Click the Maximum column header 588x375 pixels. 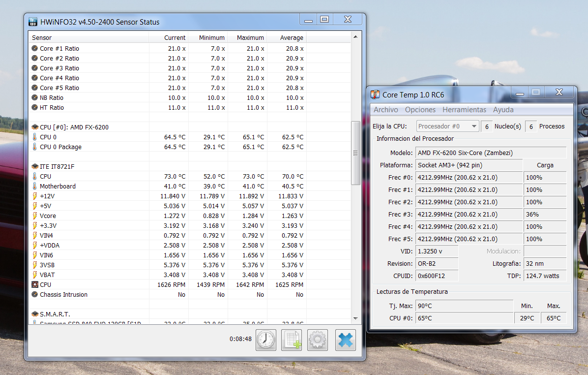pyautogui.click(x=247, y=37)
